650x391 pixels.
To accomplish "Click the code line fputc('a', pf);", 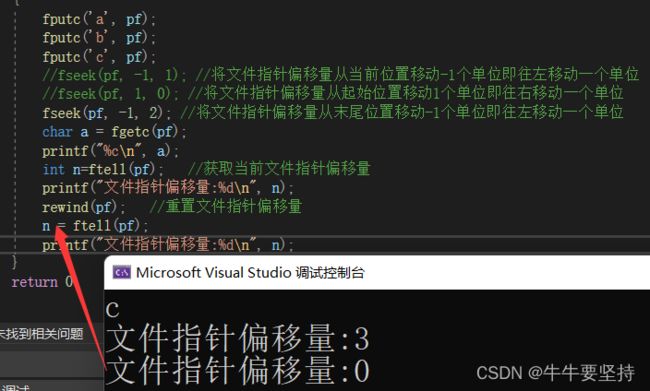I will [99, 19].
